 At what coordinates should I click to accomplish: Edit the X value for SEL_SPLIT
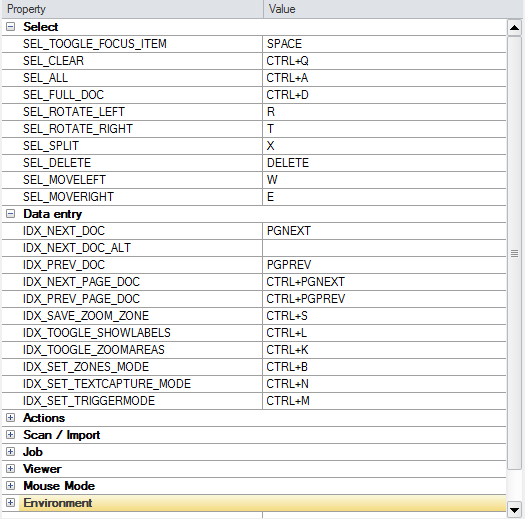point(384,146)
